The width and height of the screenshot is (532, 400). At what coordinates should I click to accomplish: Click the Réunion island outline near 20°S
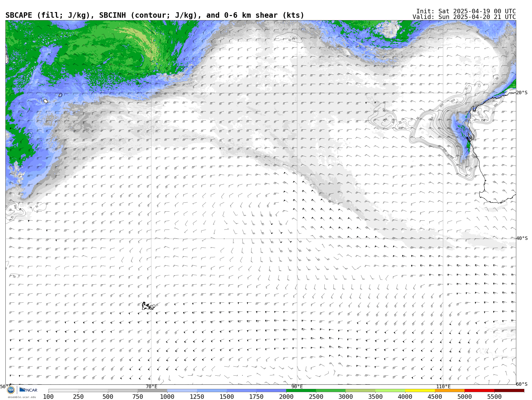point(46,101)
